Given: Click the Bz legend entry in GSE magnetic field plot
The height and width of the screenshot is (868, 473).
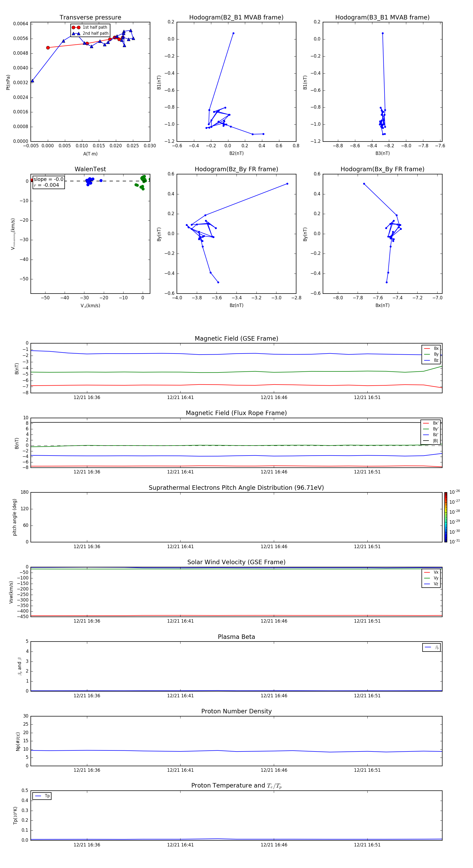Looking at the screenshot, I should point(431,361).
